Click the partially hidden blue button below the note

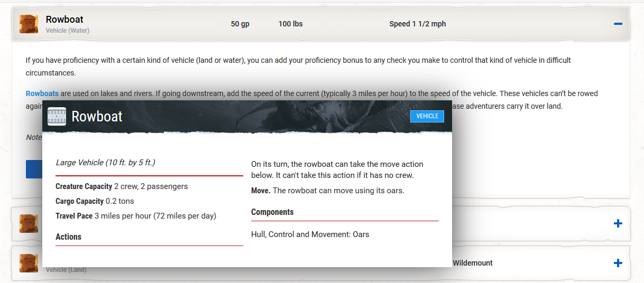(34, 169)
